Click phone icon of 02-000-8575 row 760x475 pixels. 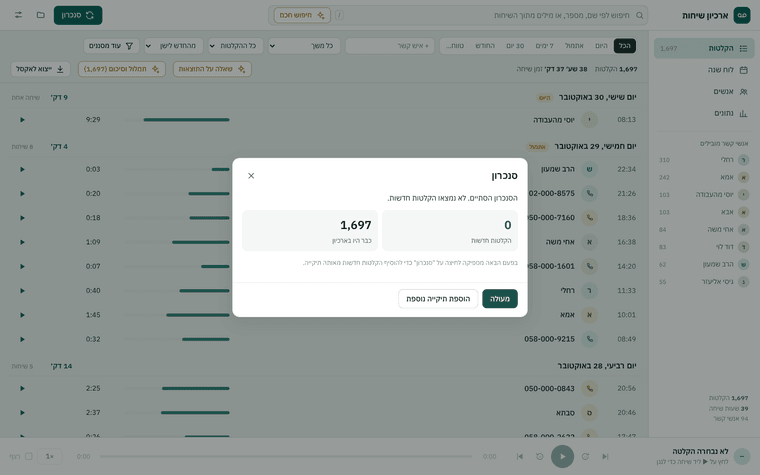coord(589,193)
